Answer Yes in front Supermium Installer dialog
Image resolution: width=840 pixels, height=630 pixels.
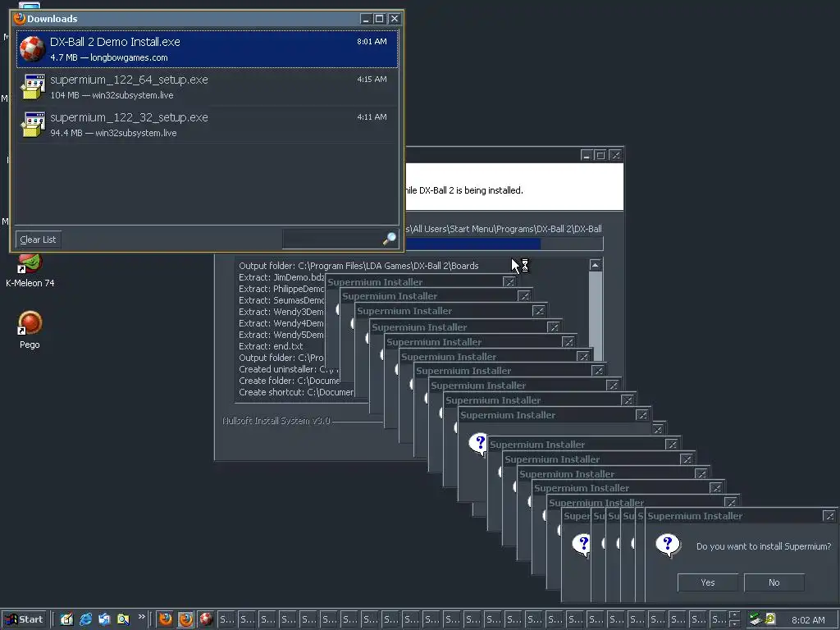pyautogui.click(x=708, y=582)
